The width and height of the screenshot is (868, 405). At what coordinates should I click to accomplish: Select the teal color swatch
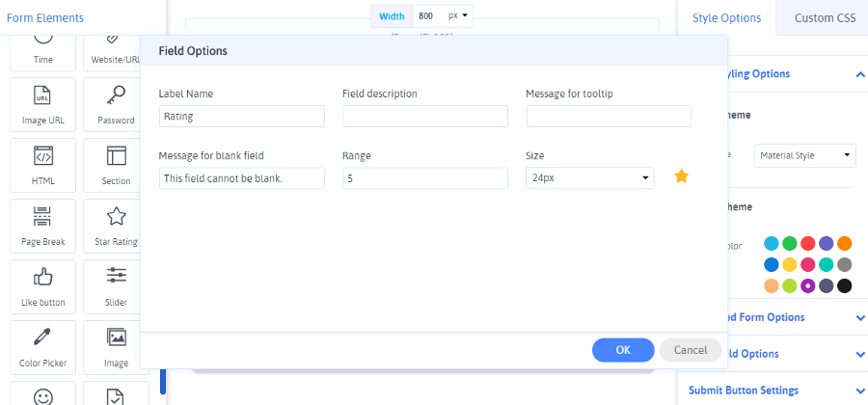(826, 264)
